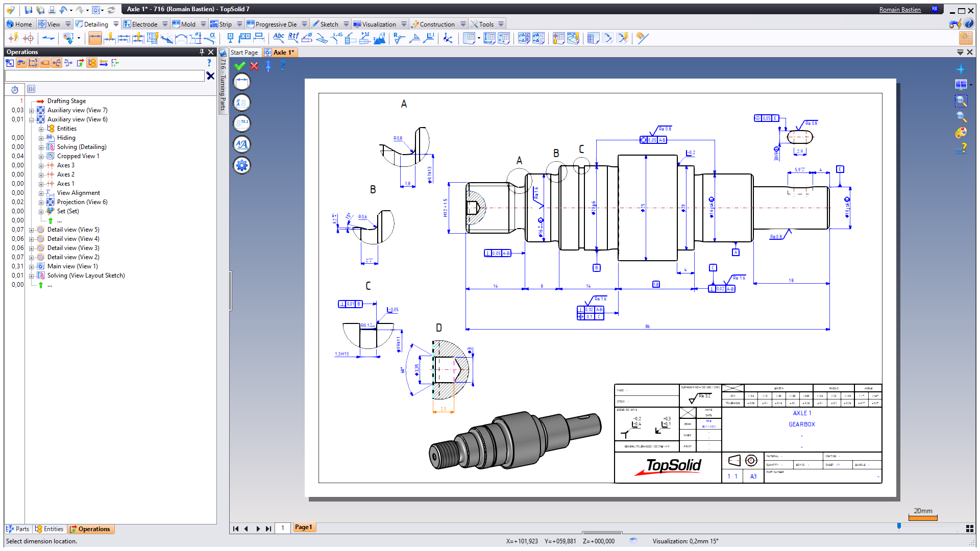Cancel with the red X icon
Viewport: 980px width, 551px height.
(x=254, y=66)
